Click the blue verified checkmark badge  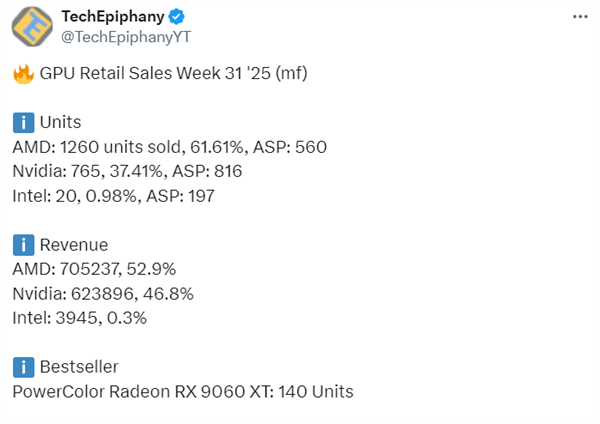pos(176,17)
